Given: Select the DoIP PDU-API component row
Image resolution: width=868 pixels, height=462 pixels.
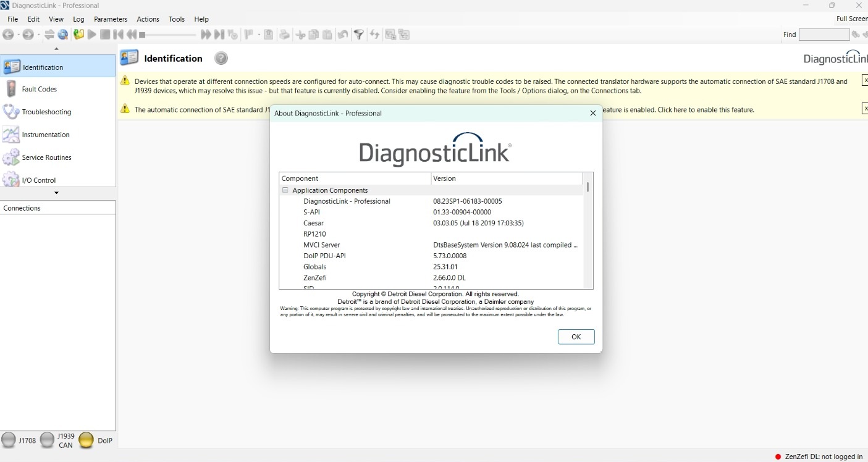Looking at the screenshot, I should (x=431, y=256).
